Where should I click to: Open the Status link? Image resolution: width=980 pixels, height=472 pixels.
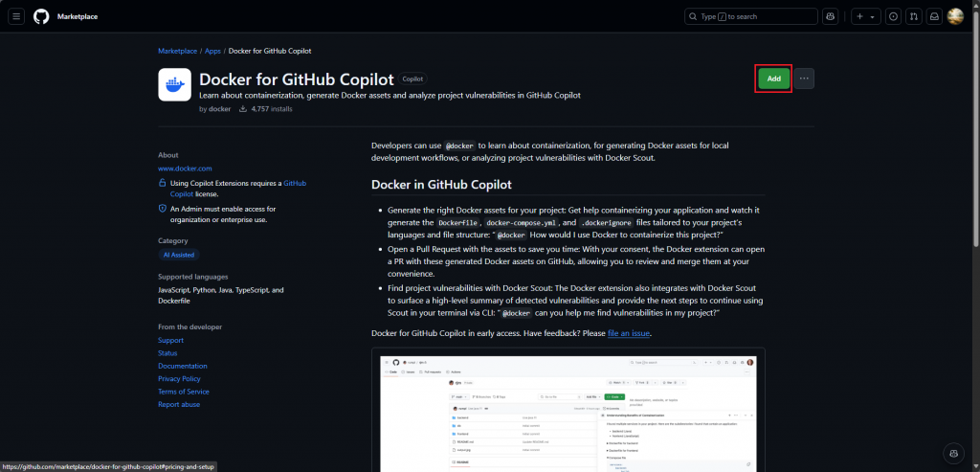click(167, 353)
